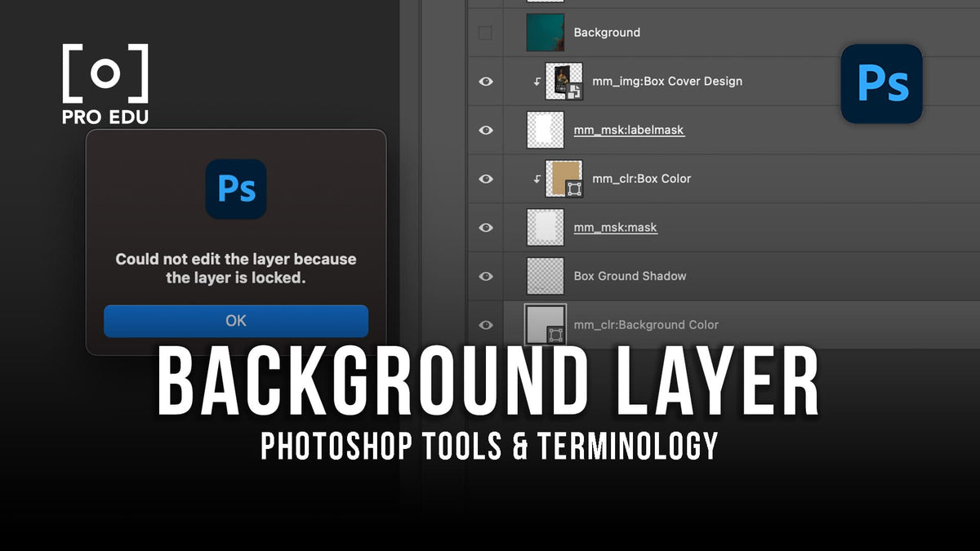The image size is (980, 551).
Task: Click the OK button in the dialog
Action: coord(235,321)
